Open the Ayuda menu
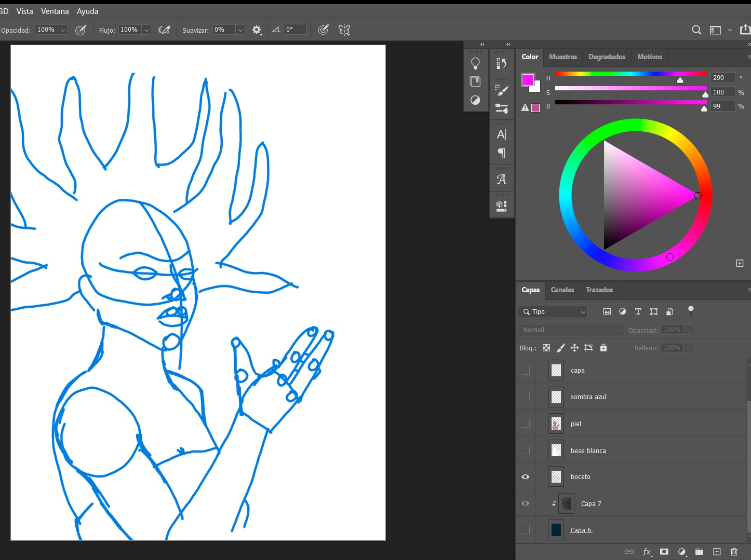The image size is (751, 560). (88, 11)
